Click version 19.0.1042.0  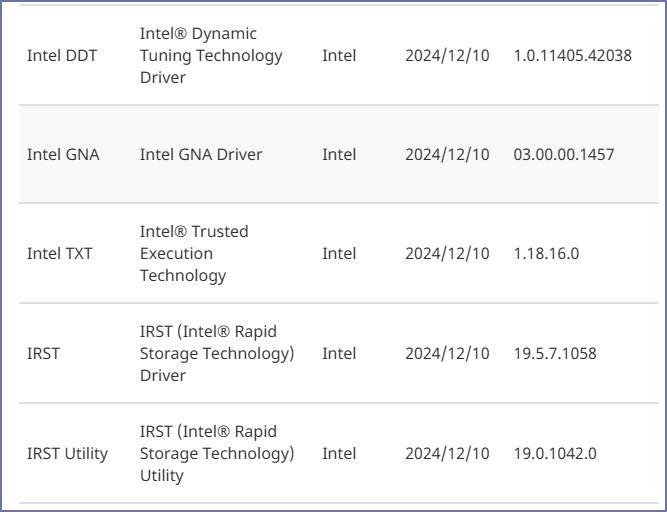[x=555, y=453]
